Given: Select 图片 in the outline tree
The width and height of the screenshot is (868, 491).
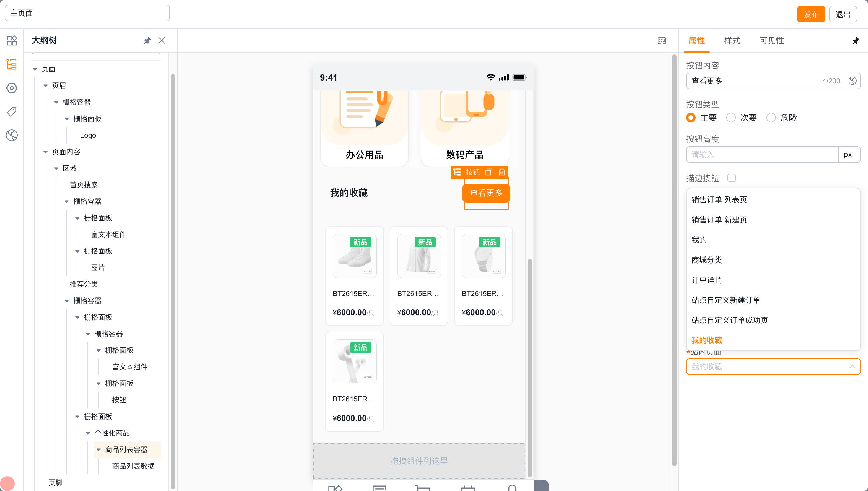Looking at the screenshot, I should [x=98, y=267].
